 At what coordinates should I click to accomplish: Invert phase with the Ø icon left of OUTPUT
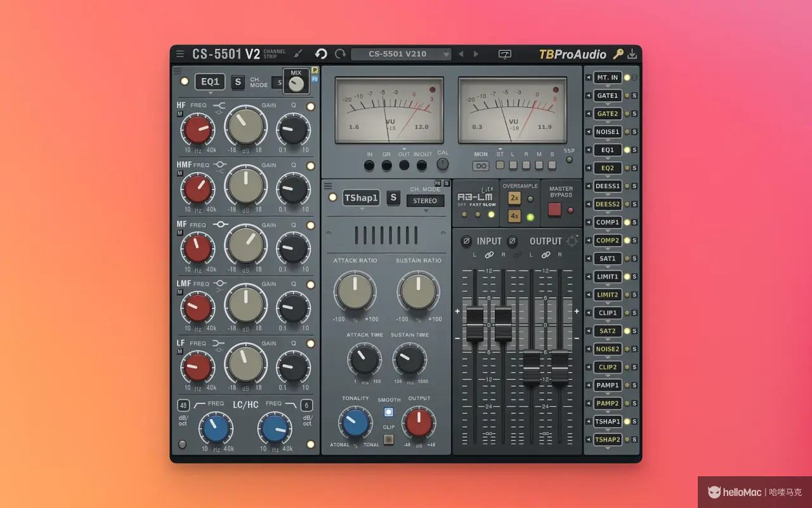click(x=512, y=241)
